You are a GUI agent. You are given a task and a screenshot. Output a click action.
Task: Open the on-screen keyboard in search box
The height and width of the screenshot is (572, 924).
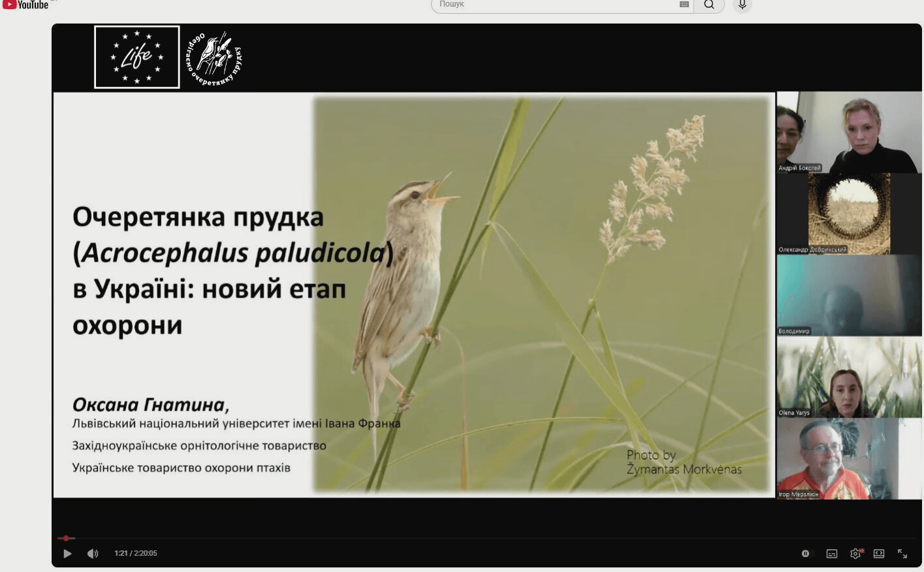684,5
